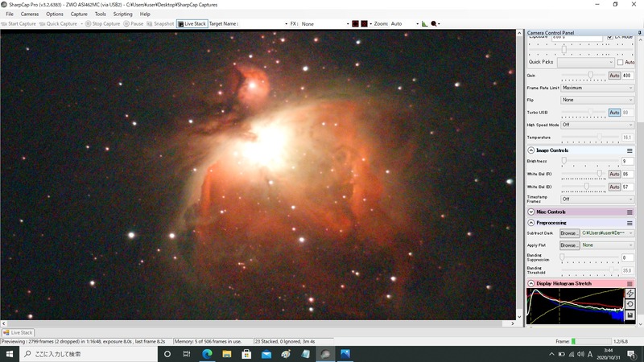Open the Preprocessing section menu
This screenshot has height=362, width=644.
click(630, 223)
